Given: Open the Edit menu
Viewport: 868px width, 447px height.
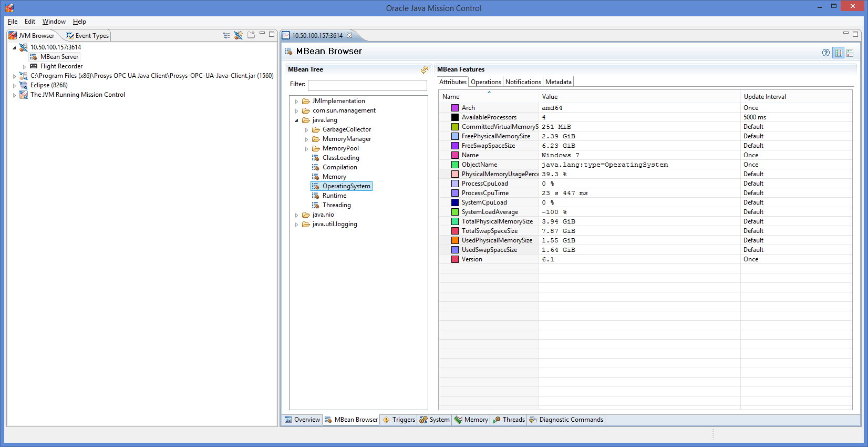Looking at the screenshot, I should (30, 22).
